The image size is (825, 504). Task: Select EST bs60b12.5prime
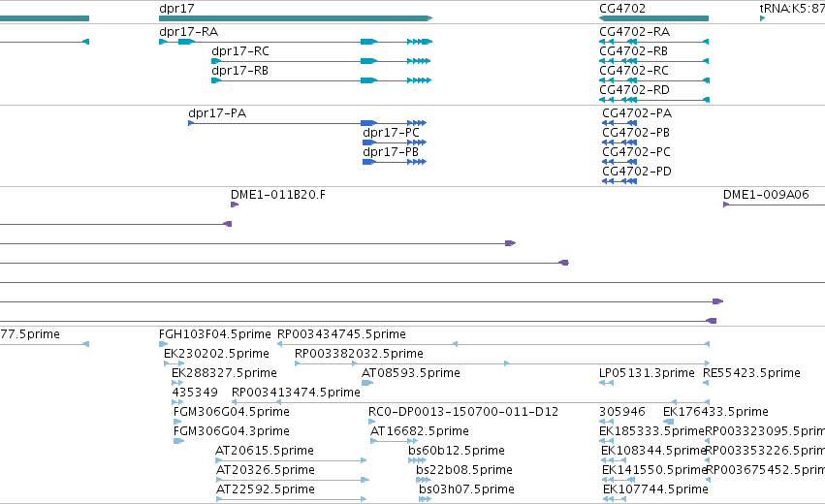(x=417, y=460)
